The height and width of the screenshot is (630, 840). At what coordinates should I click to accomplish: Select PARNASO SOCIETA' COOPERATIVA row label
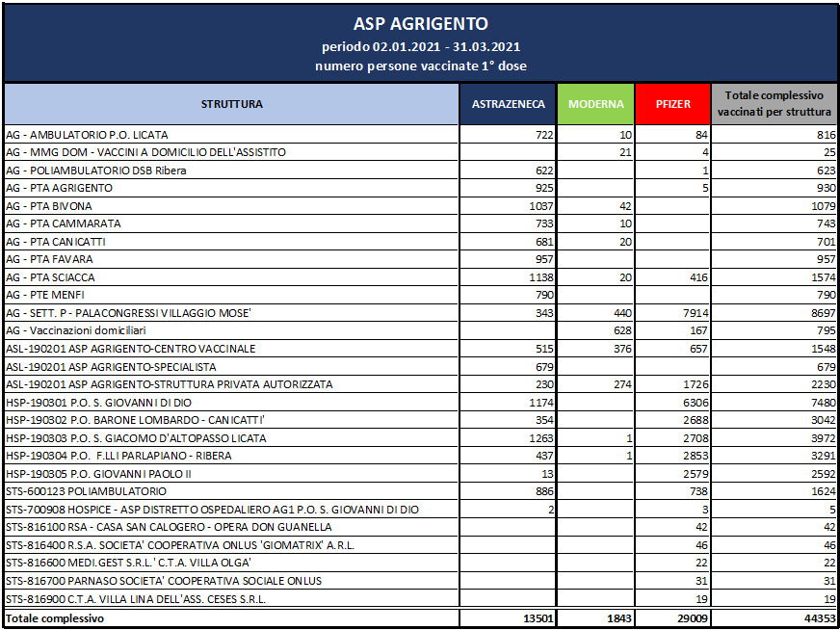click(164, 581)
